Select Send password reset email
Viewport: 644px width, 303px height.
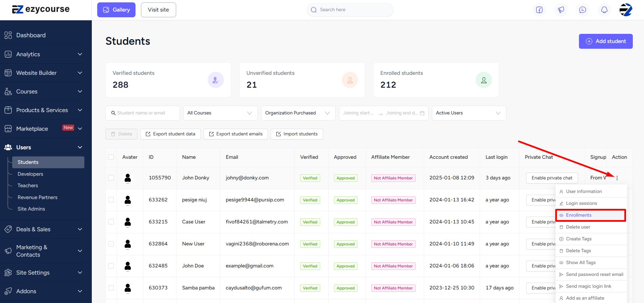591,275
